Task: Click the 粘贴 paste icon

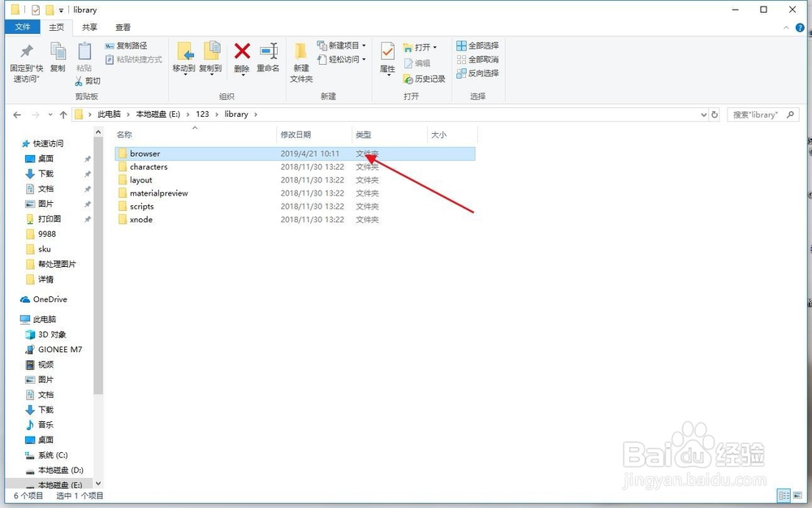Action: pyautogui.click(x=84, y=52)
